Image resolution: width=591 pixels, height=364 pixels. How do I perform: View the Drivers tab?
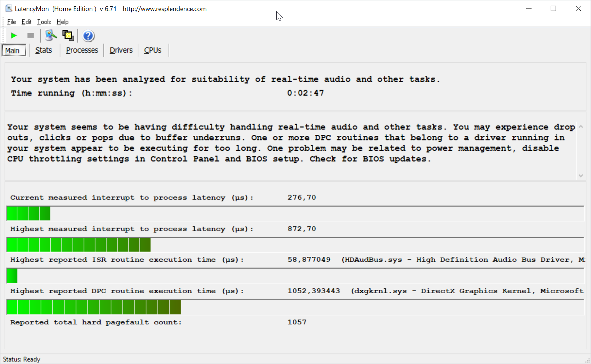[121, 50]
